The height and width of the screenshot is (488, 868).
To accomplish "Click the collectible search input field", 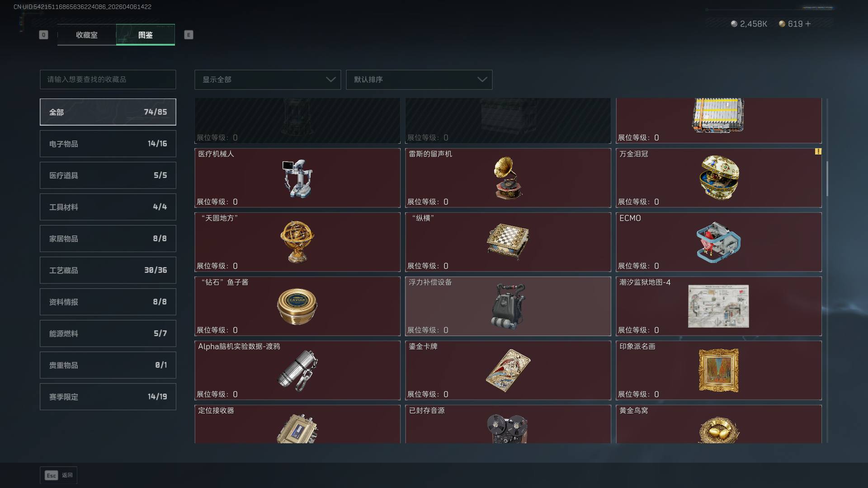I will coord(108,80).
